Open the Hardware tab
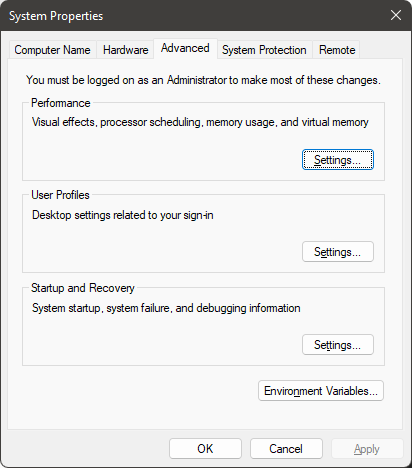The height and width of the screenshot is (468, 412). pyautogui.click(x=125, y=50)
